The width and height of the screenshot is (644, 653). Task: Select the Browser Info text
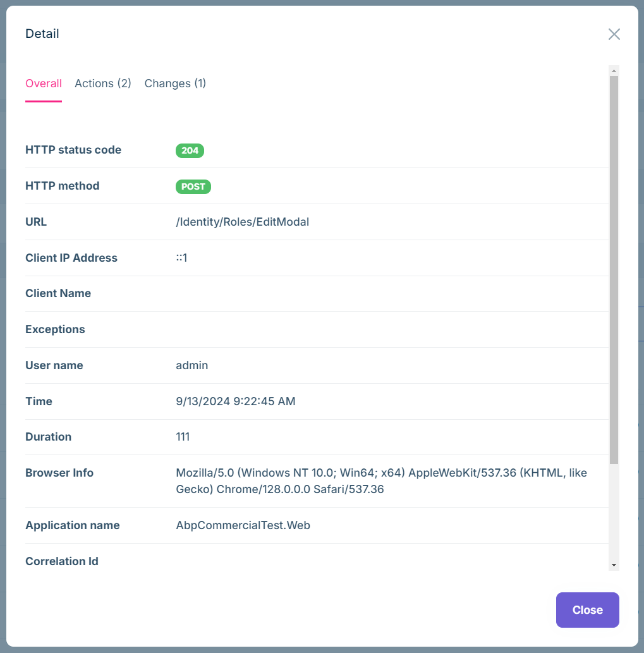pos(379,480)
